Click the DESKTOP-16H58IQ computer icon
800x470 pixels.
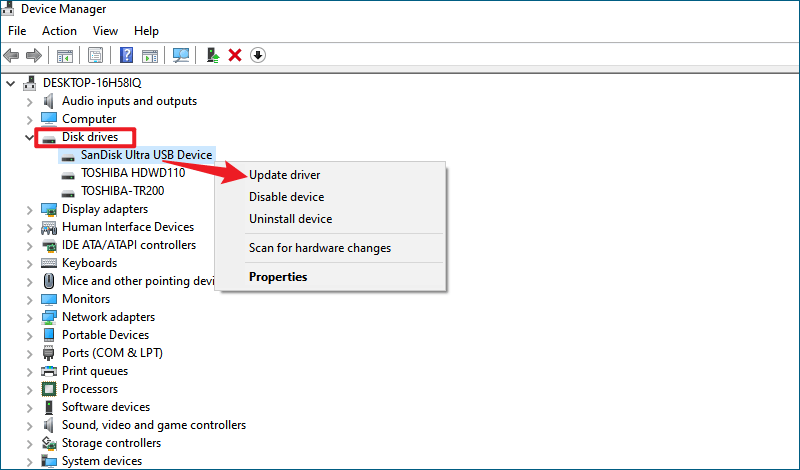30,83
